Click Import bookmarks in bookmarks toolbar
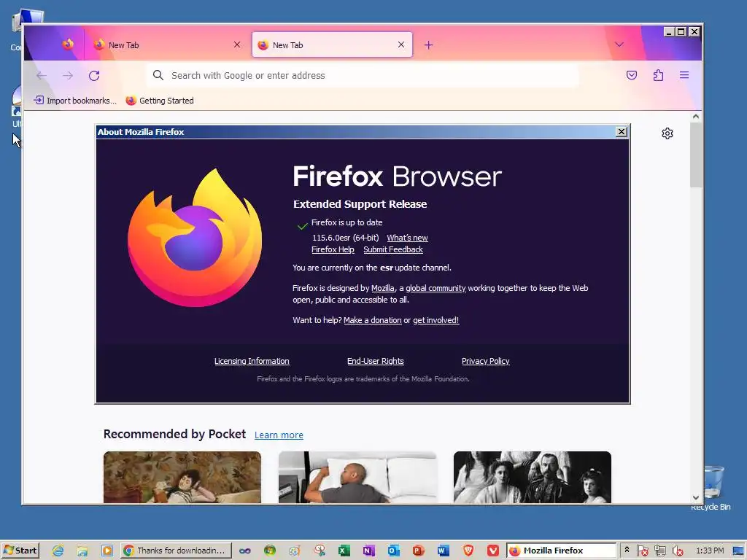Viewport: 747px width, 560px height. [x=75, y=101]
